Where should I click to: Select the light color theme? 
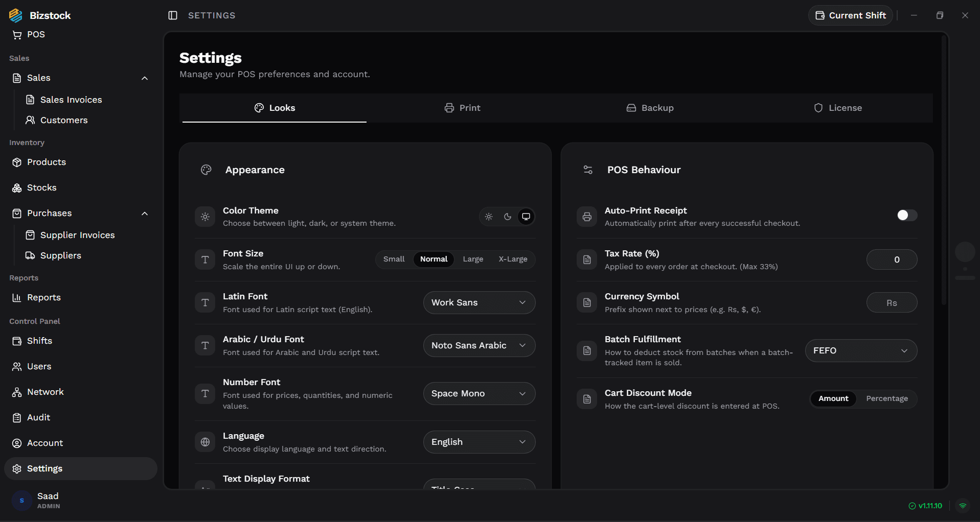point(489,217)
